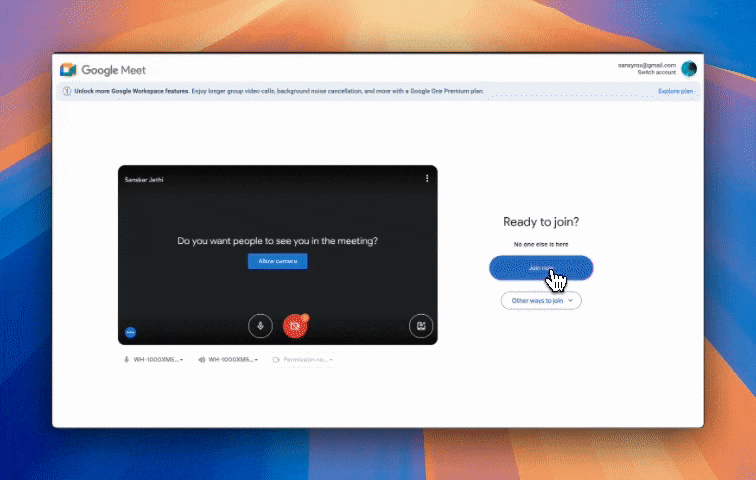Click the info icon in the Workspace banner
756x480 pixels.
(x=67, y=91)
